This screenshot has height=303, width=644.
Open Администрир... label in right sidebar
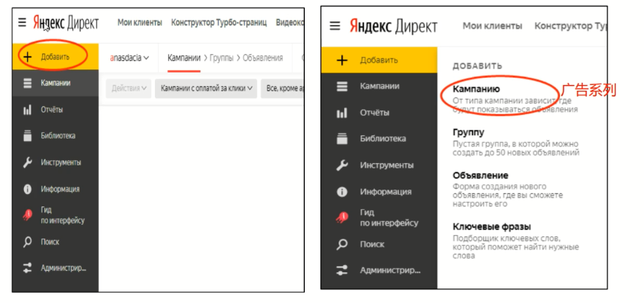(390, 271)
